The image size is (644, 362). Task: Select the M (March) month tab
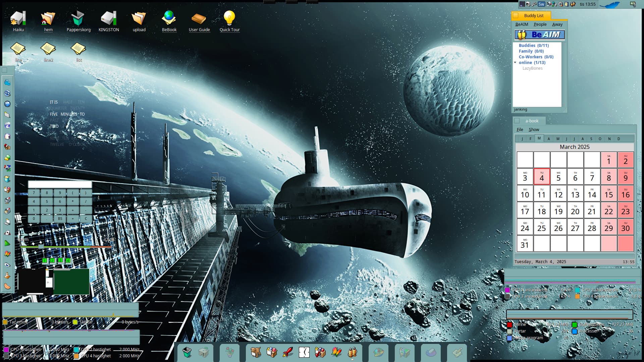coord(539,138)
